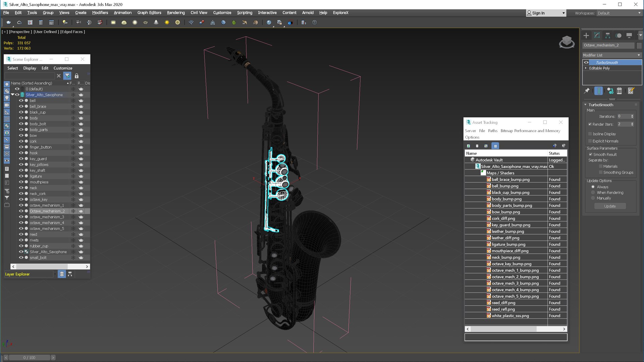Viewport: 644px width, 362px height.
Task: Click the Bitmap Performance and Memory menu
Action: (x=530, y=131)
